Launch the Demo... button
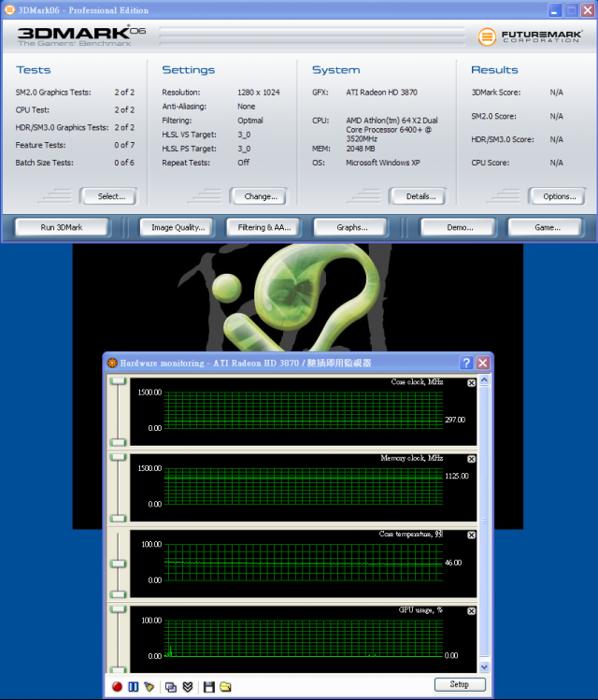 coord(460,227)
